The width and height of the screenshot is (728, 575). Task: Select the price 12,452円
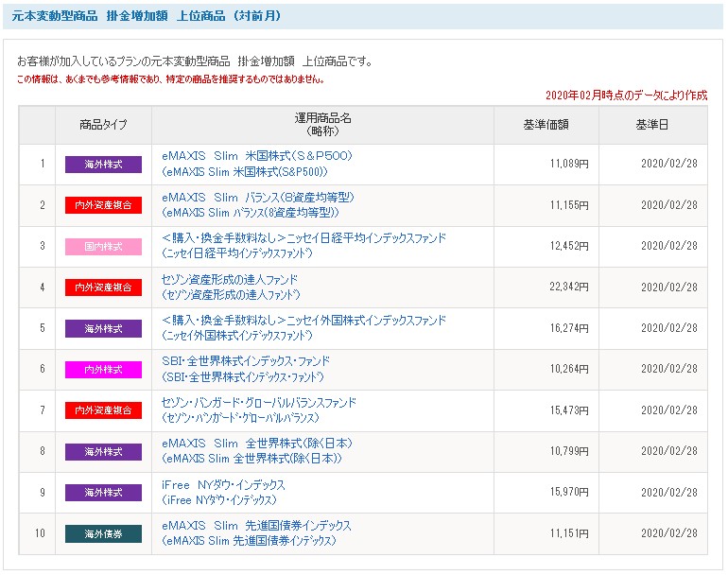569,246
